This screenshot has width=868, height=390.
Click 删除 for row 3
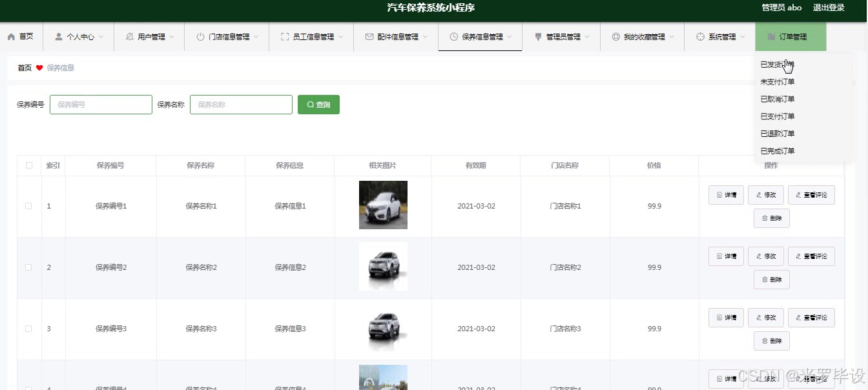click(x=772, y=341)
